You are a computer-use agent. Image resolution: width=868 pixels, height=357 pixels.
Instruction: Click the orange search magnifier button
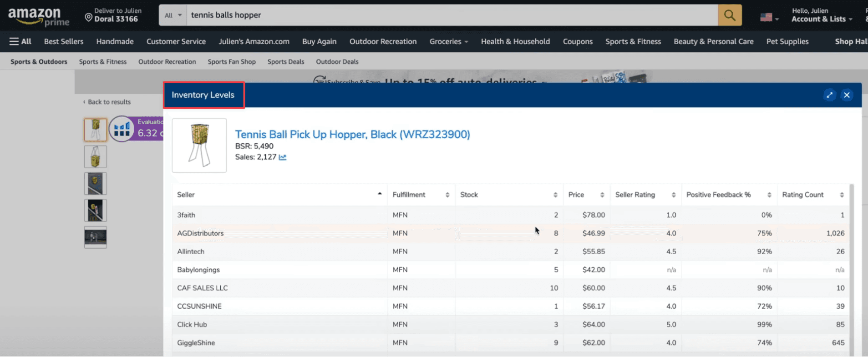pyautogui.click(x=730, y=15)
